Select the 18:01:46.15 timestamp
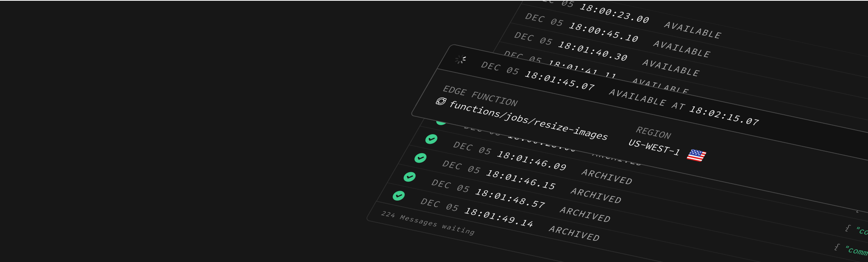The width and height of the screenshot is (868, 262). 520,180
